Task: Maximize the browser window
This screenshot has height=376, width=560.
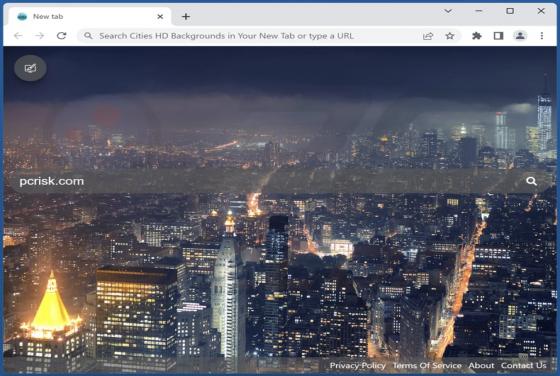Action: (x=510, y=11)
